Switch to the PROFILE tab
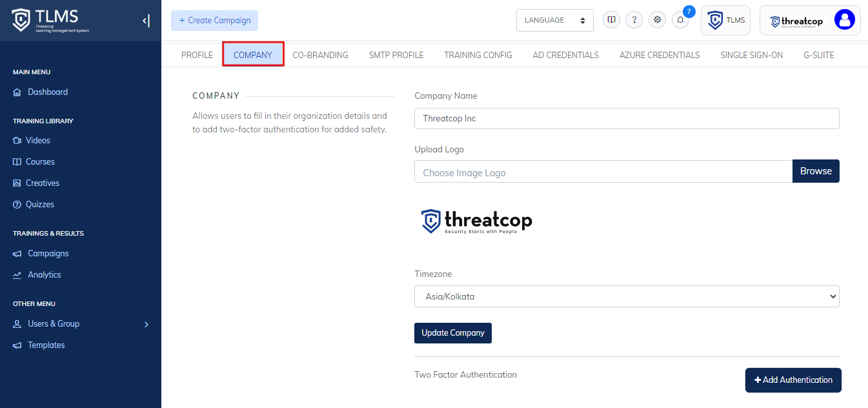 [x=197, y=55]
